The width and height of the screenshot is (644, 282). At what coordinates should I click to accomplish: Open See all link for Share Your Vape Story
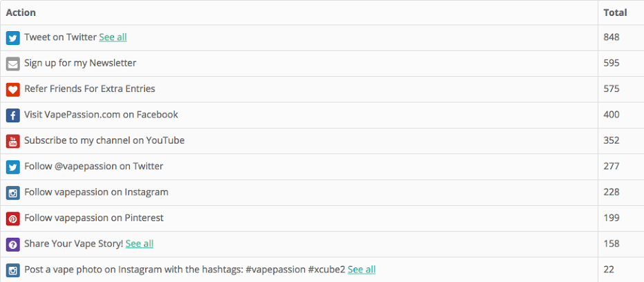(x=140, y=244)
